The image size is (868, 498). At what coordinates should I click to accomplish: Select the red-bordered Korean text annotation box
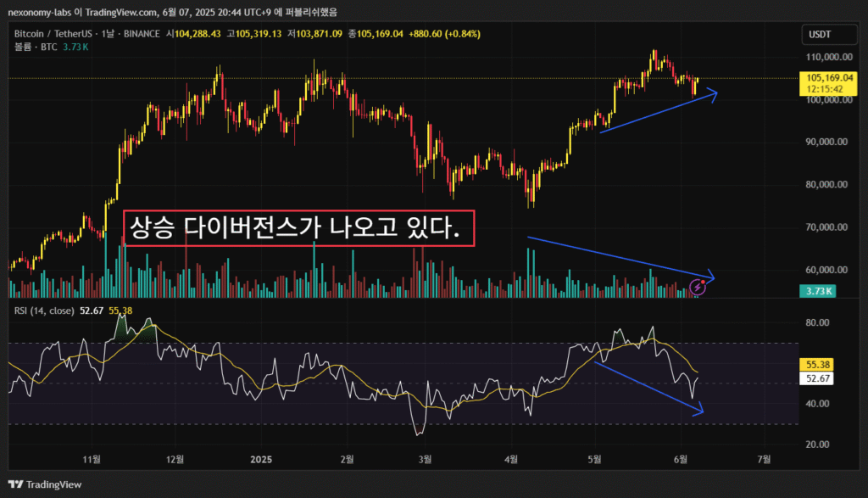pyautogui.click(x=298, y=227)
